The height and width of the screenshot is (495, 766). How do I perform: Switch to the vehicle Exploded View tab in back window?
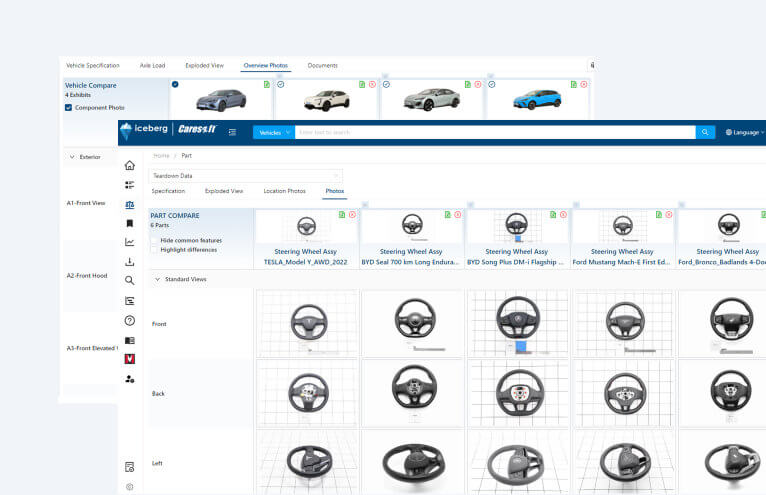(x=204, y=65)
